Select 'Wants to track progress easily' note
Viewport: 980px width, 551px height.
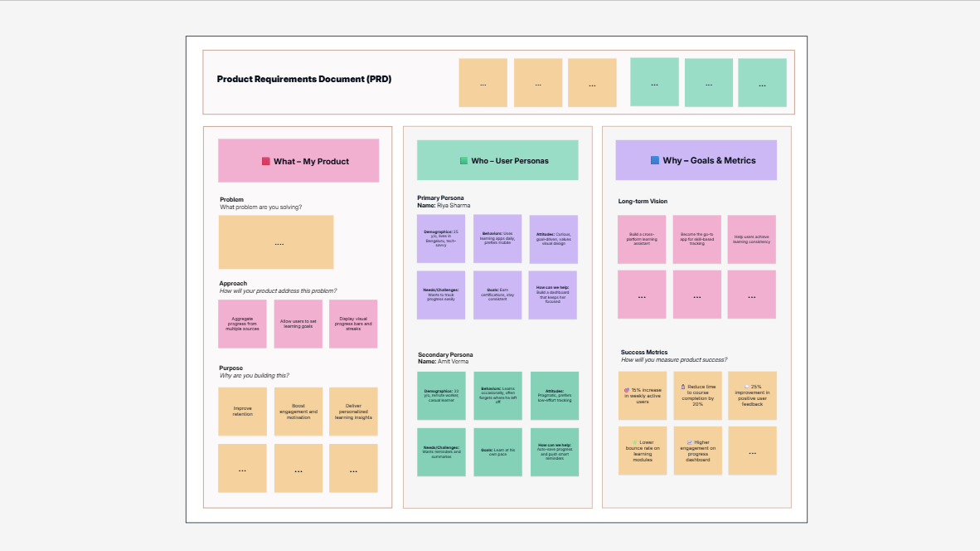(440, 295)
